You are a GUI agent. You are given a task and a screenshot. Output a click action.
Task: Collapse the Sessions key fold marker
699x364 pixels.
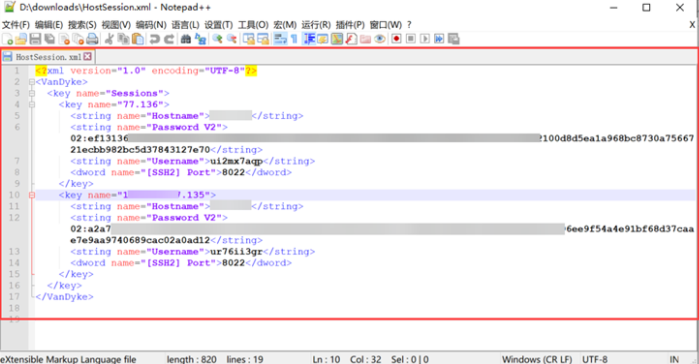tap(32, 94)
